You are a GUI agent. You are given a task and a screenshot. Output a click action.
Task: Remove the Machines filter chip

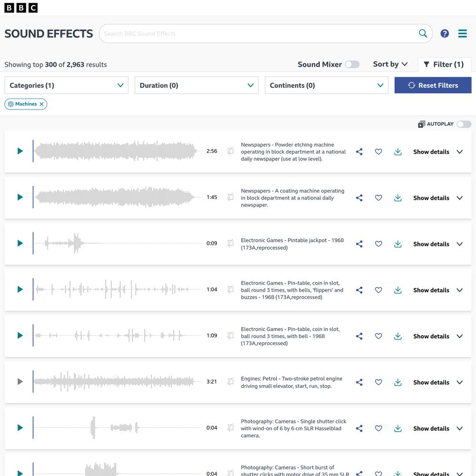point(41,104)
